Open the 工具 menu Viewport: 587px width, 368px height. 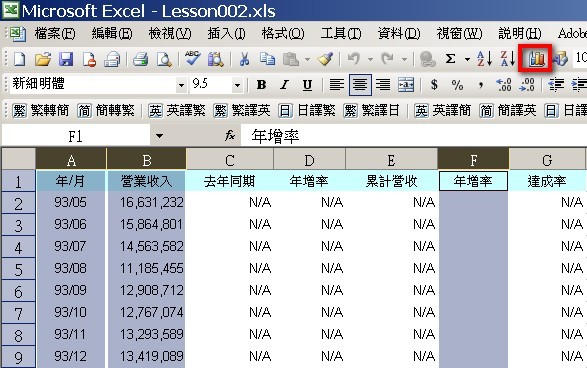[341, 34]
